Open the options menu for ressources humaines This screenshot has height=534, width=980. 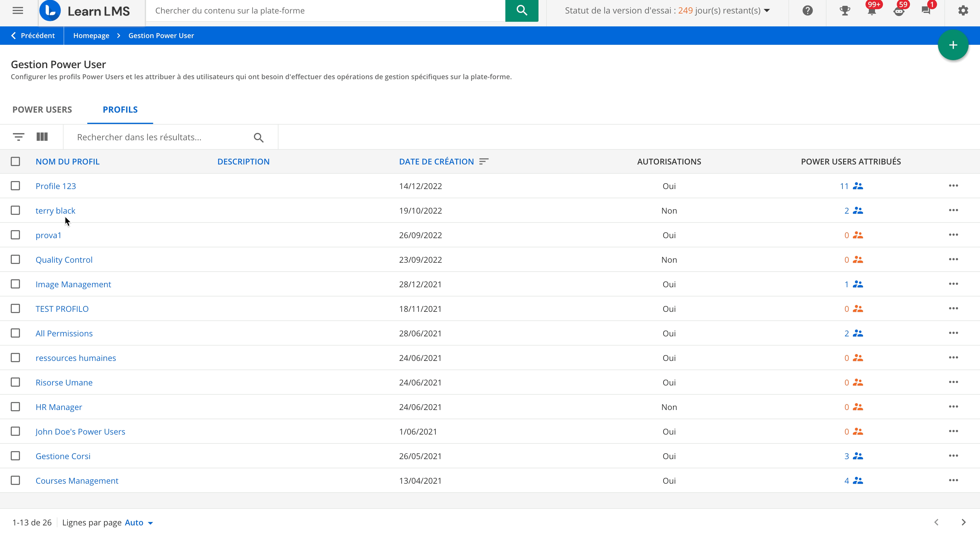953,358
